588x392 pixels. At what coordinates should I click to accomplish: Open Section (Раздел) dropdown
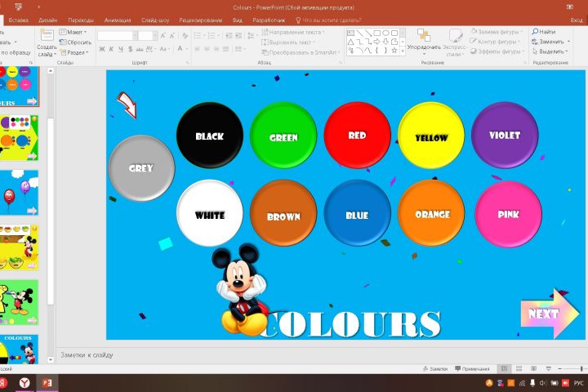74,52
